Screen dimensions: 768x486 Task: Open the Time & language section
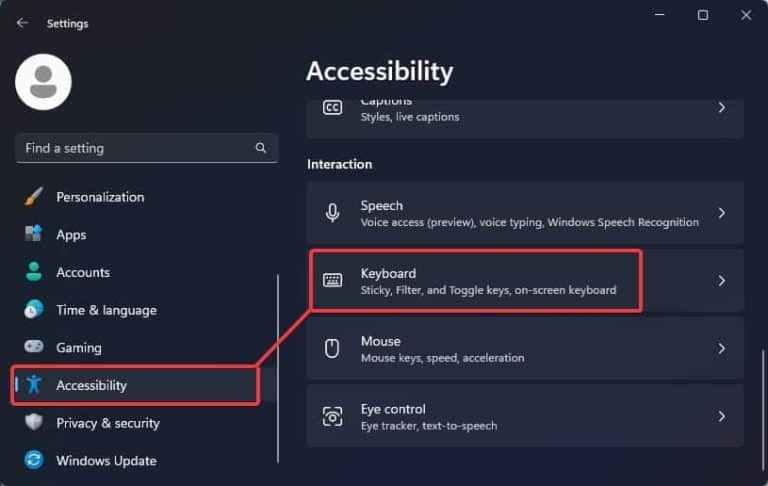point(106,310)
